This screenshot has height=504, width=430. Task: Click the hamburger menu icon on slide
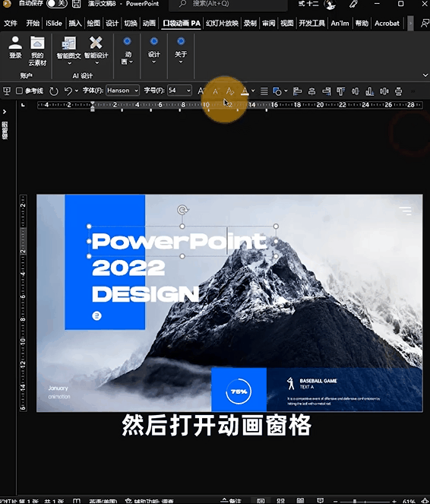(x=405, y=211)
